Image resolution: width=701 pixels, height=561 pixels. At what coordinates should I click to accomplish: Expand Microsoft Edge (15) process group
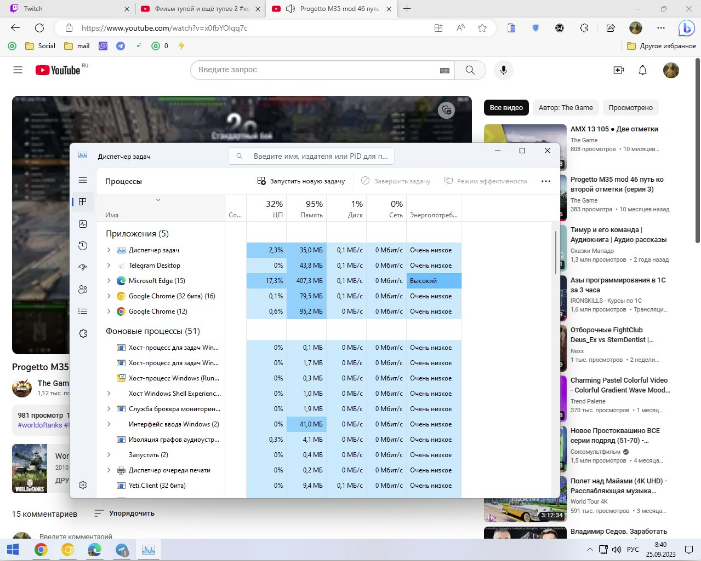108,281
